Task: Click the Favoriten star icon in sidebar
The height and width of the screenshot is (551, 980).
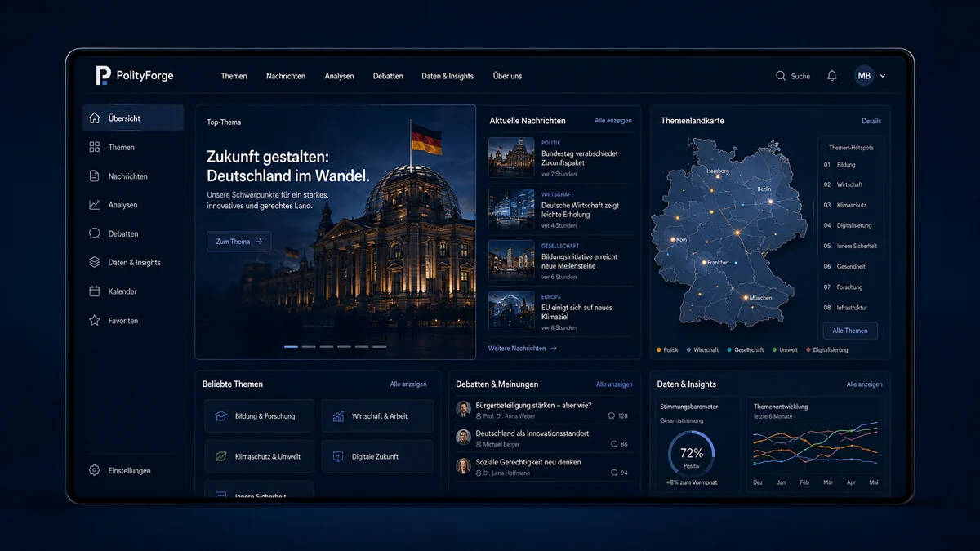Action: coord(95,321)
